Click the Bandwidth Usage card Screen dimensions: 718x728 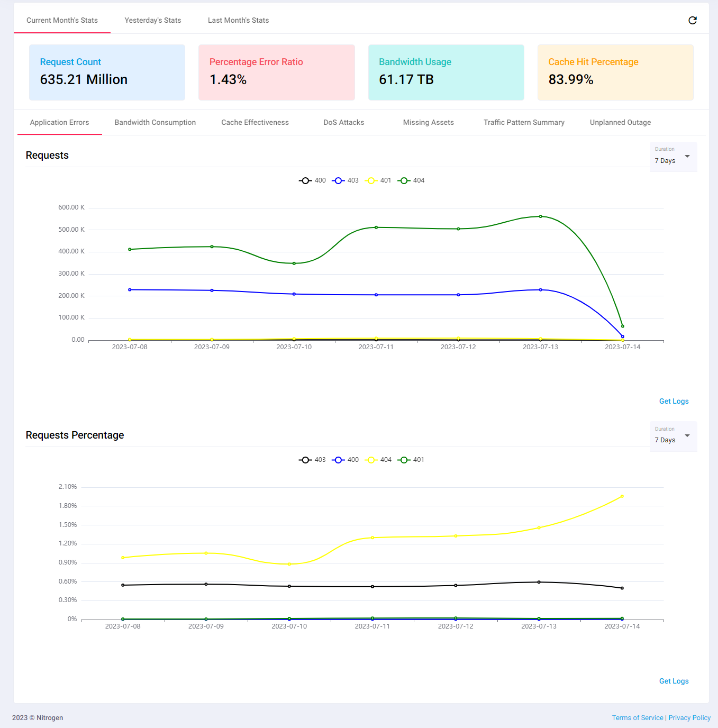pos(446,72)
